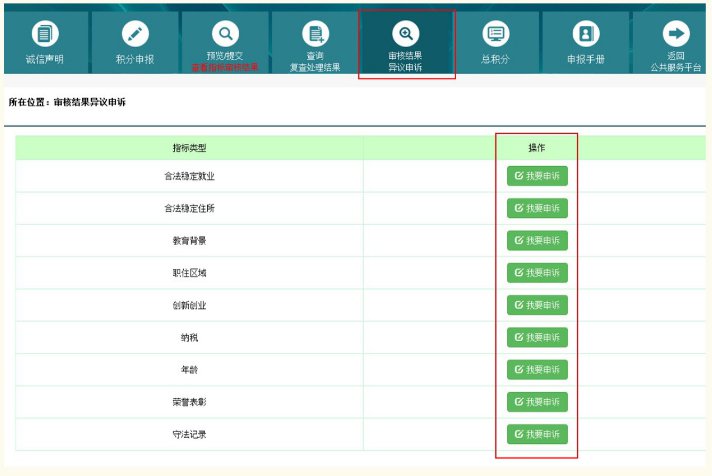The width and height of the screenshot is (712, 476).
Task: Click the red text under 预览/提交
Action: (225, 68)
